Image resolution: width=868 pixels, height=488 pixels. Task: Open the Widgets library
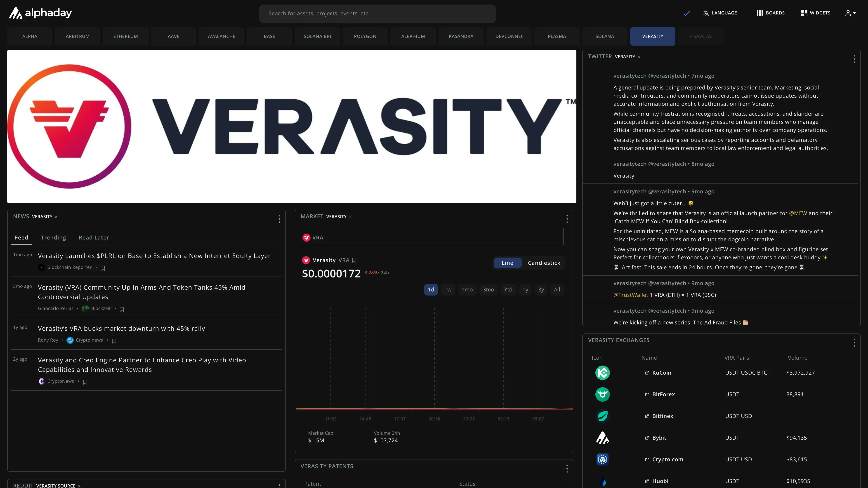[815, 13]
